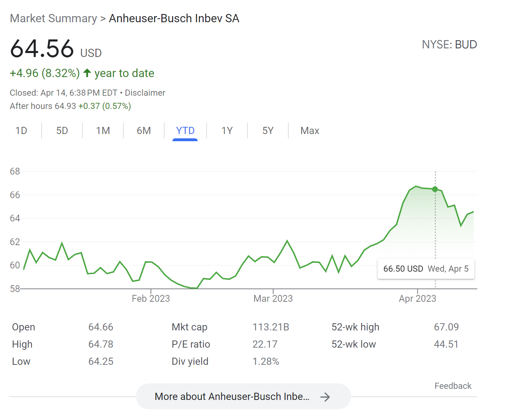Viewport: 511px width, 420px height.
Task: Click the YTD range tab
Action: tap(185, 130)
